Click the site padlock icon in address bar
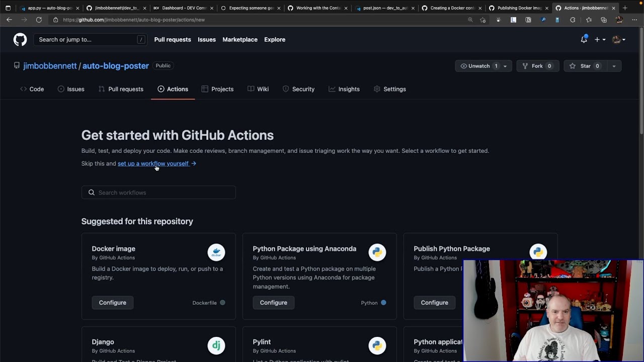Image resolution: width=644 pixels, height=362 pixels. [56, 20]
